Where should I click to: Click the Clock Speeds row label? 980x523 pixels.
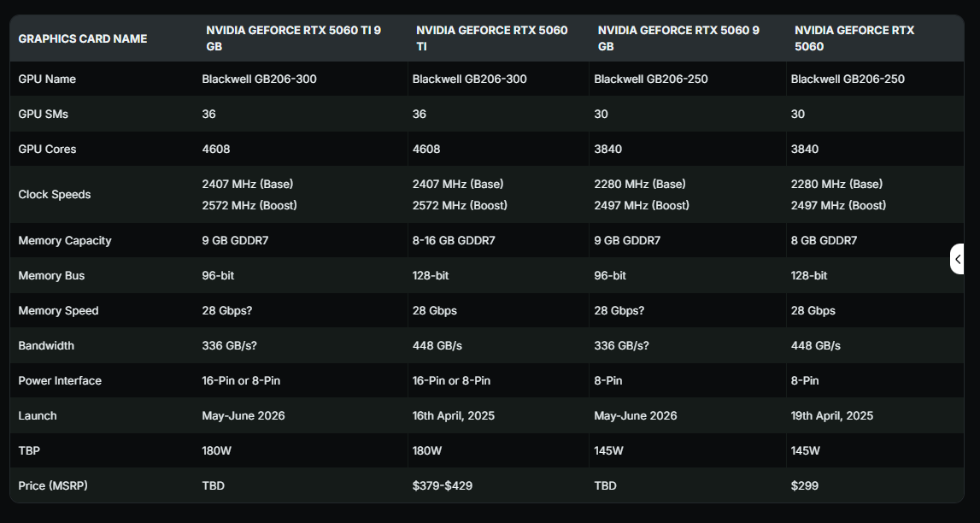(55, 194)
